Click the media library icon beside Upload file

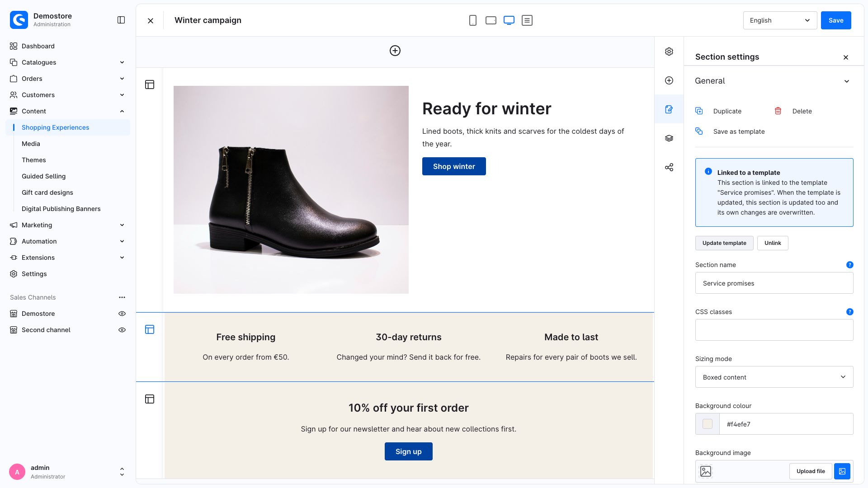842,471
